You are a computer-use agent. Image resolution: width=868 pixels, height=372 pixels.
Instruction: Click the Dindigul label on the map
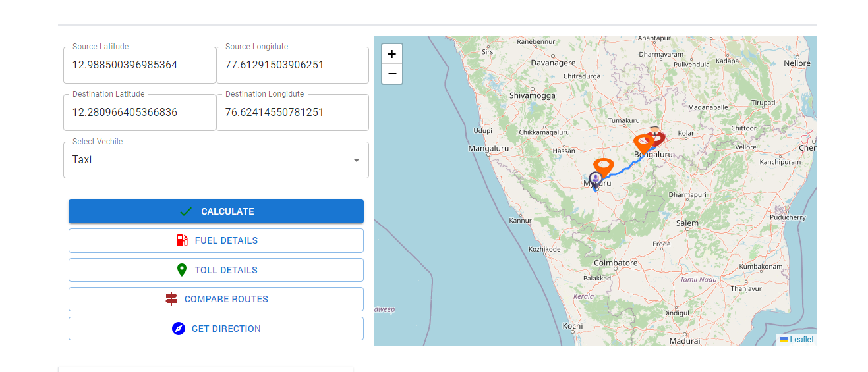tap(676, 313)
